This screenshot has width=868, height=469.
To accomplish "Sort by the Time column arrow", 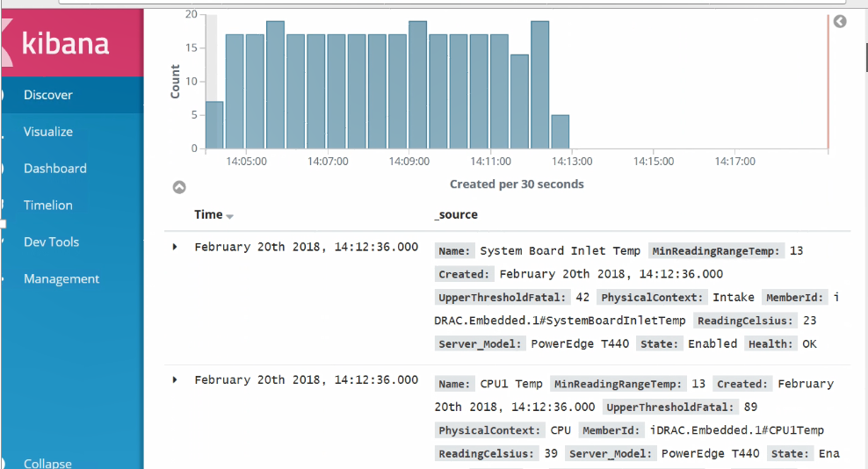I will [230, 216].
